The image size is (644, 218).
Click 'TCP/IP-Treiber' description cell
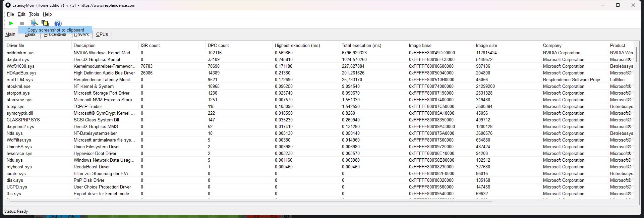tap(88, 106)
